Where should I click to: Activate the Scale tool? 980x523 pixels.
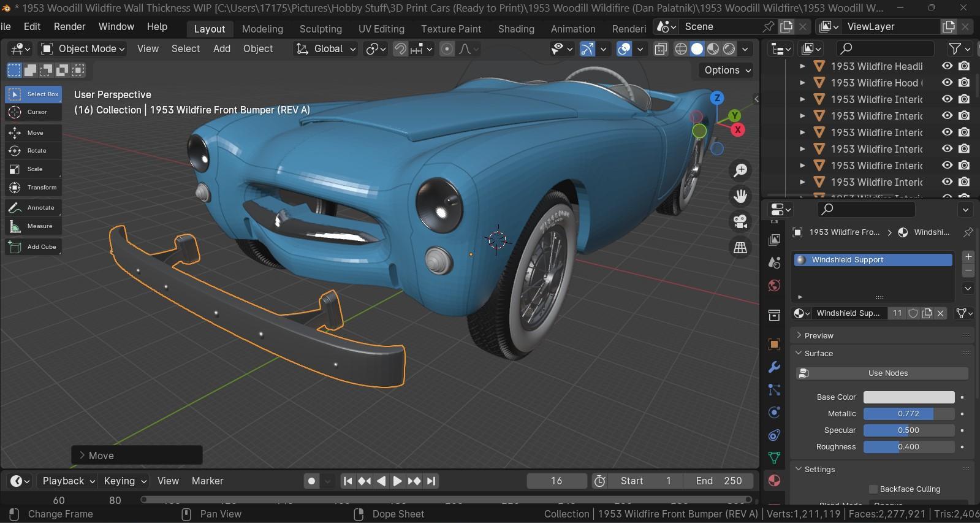34,169
